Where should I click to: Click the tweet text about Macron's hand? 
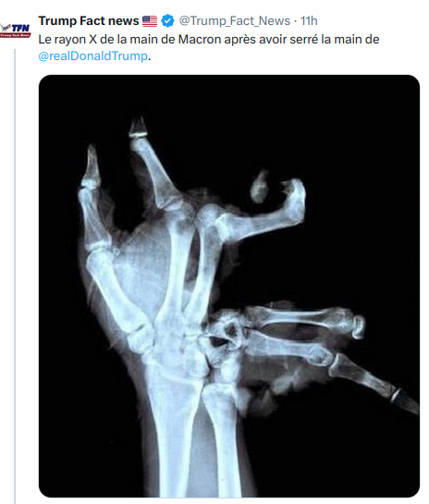click(209, 47)
